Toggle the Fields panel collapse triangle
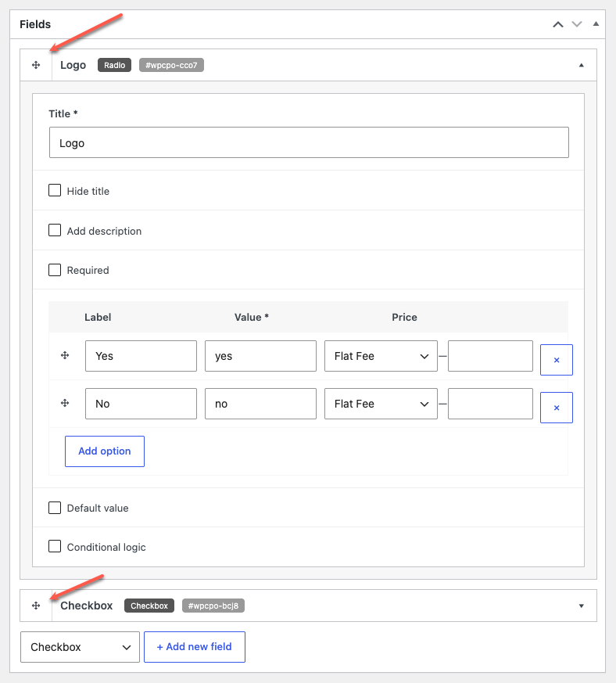The height and width of the screenshot is (683, 616). (596, 24)
